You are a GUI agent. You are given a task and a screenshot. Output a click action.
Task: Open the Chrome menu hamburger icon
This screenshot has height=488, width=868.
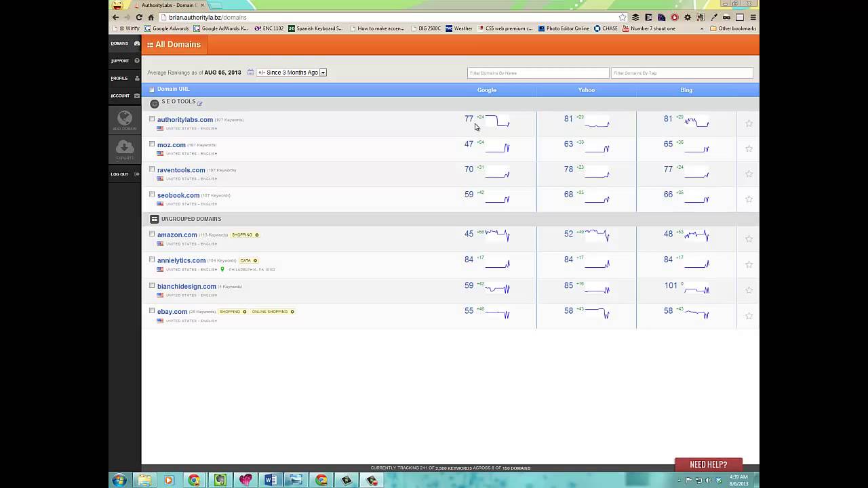coord(753,17)
